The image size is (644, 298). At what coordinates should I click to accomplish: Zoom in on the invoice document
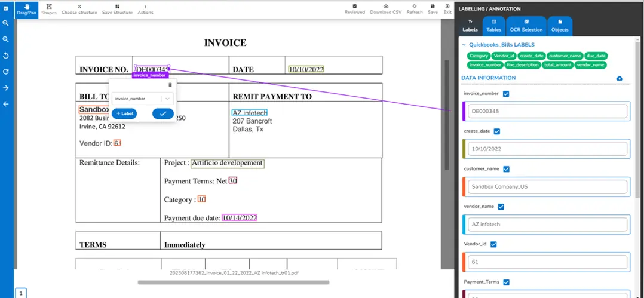point(6,23)
